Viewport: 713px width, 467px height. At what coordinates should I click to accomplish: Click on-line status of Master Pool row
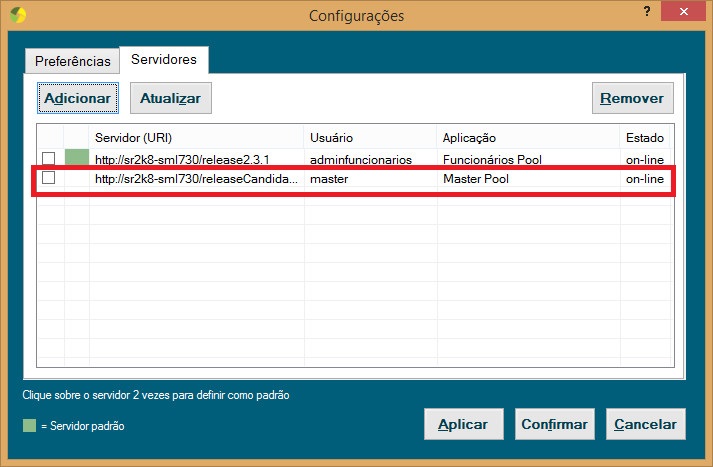(x=645, y=179)
